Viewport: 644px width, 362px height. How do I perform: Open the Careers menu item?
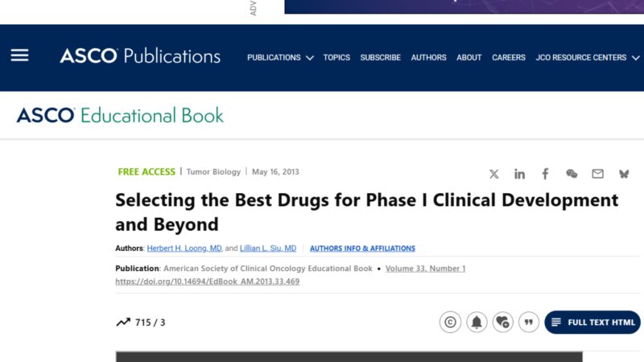pos(509,58)
